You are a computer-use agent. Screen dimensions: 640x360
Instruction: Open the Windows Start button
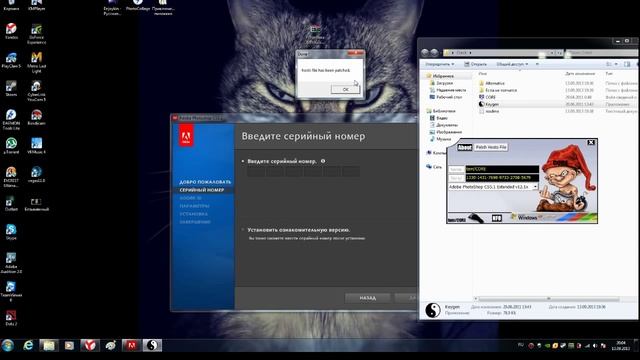pyautogui.click(x=8, y=345)
